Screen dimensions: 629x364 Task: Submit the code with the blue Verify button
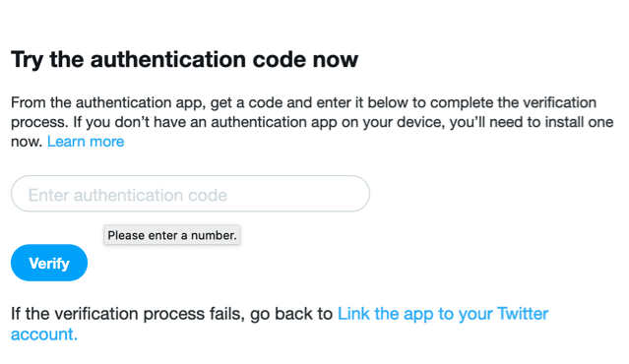[49, 263]
